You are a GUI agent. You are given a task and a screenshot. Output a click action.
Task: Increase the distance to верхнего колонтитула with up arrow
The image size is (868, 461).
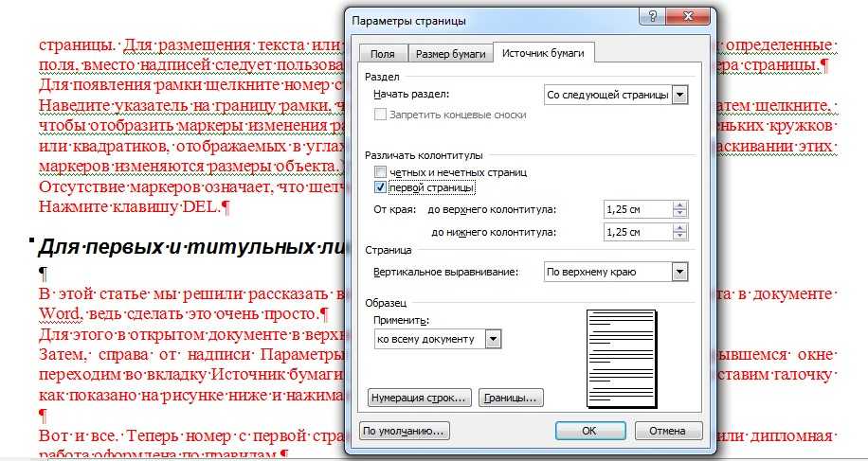pos(679,204)
